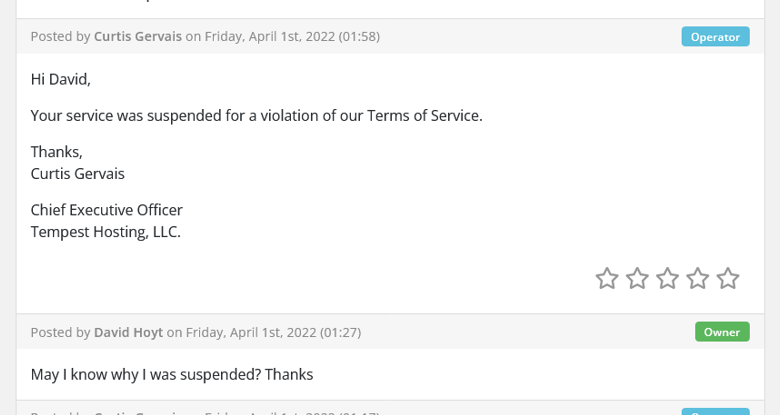Click "Posted by" label in Curtis's header
780x415 pixels.
[60, 37]
